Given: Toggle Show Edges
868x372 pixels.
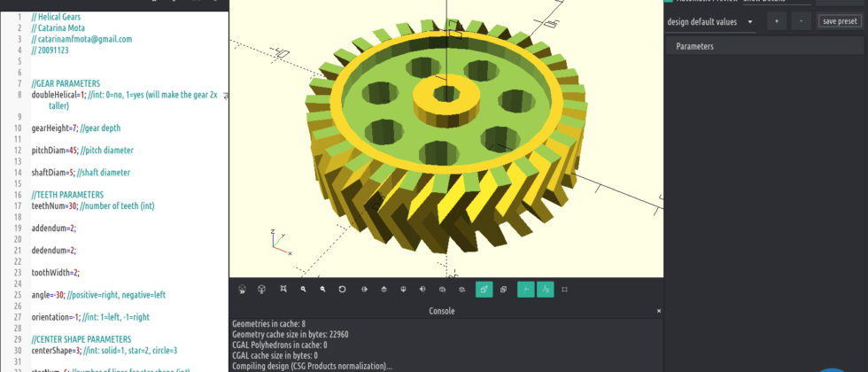Looking at the screenshot, I should point(565,289).
